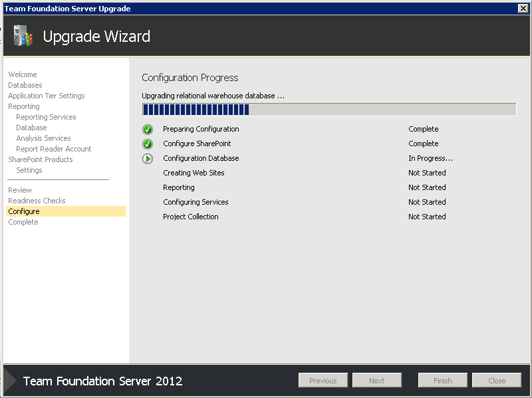The width and height of the screenshot is (532, 398).
Task: Go to the SharePoint Products step
Action: 41,159
